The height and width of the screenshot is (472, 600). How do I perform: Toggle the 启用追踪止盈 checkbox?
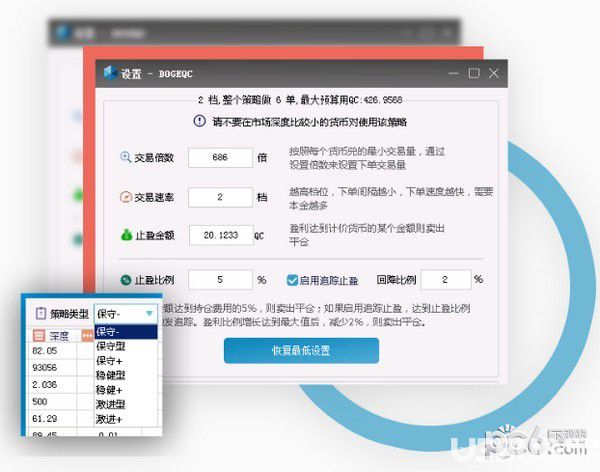click(x=292, y=280)
